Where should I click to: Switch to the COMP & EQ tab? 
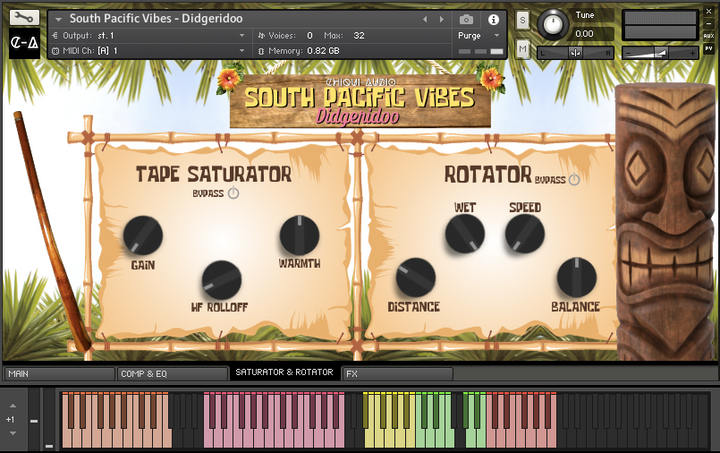[x=173, y=374]
